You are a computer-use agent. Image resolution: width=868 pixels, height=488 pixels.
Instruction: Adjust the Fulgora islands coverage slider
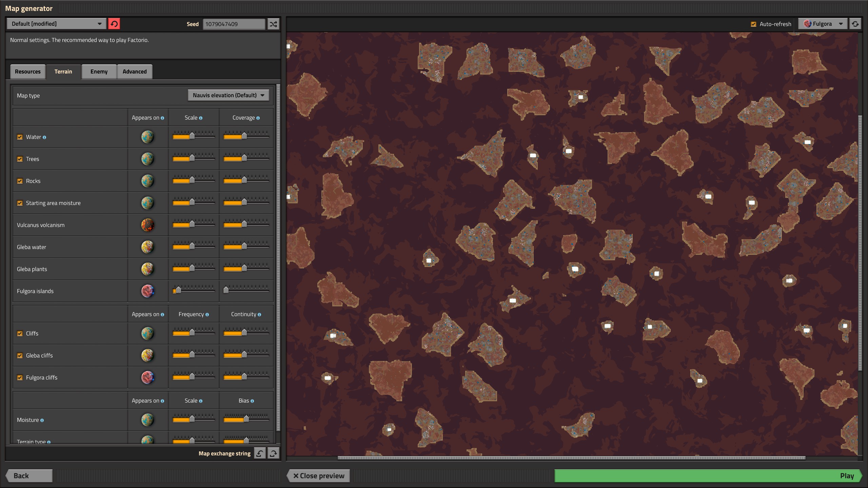click(x=246, y=290)
